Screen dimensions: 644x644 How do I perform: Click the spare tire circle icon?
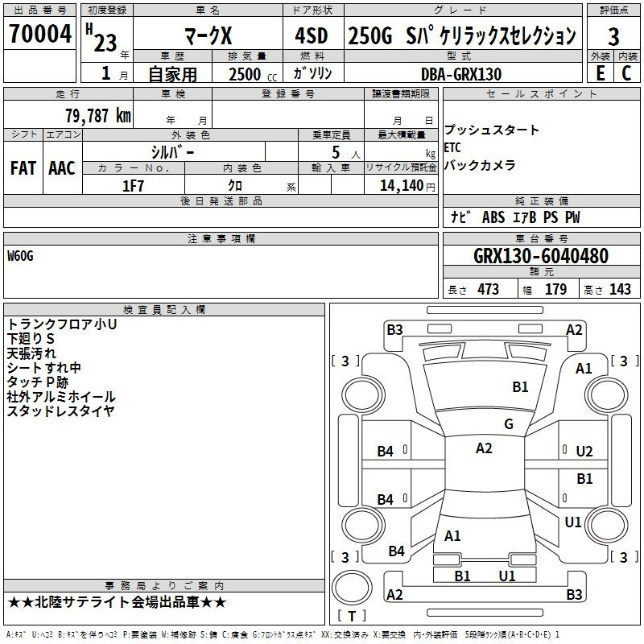point(352,587)
